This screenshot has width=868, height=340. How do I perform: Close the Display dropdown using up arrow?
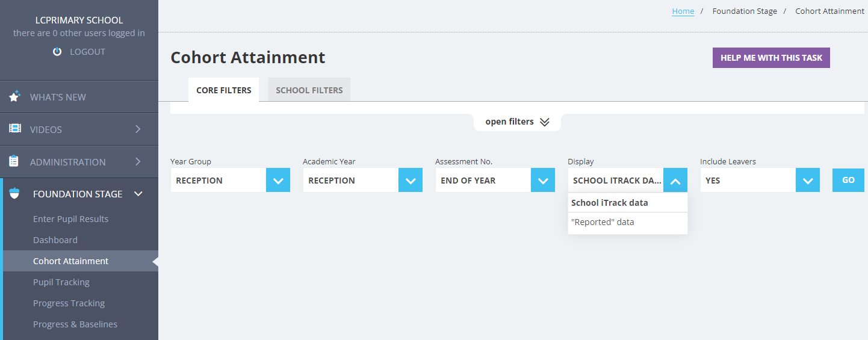click(x=675, y=180)
